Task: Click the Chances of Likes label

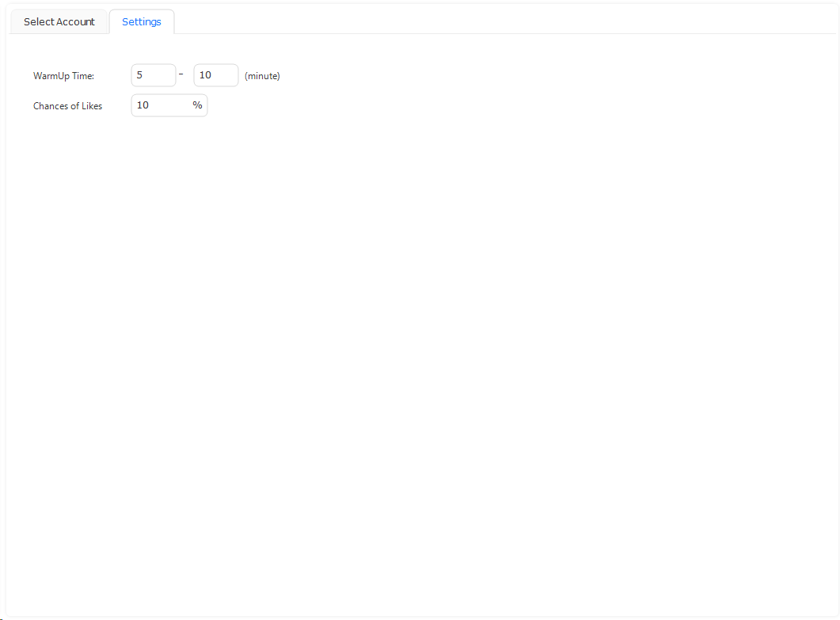Action: (67, 106)
